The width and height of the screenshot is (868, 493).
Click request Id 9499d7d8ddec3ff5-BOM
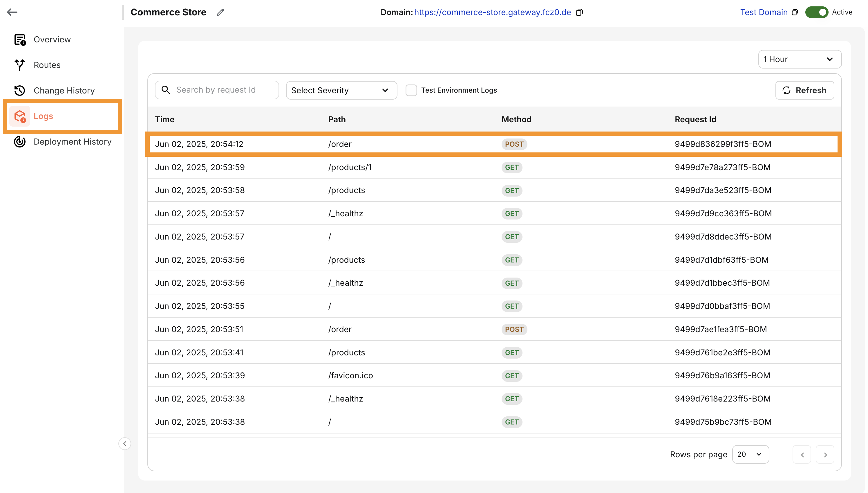(x=723, y=237)
